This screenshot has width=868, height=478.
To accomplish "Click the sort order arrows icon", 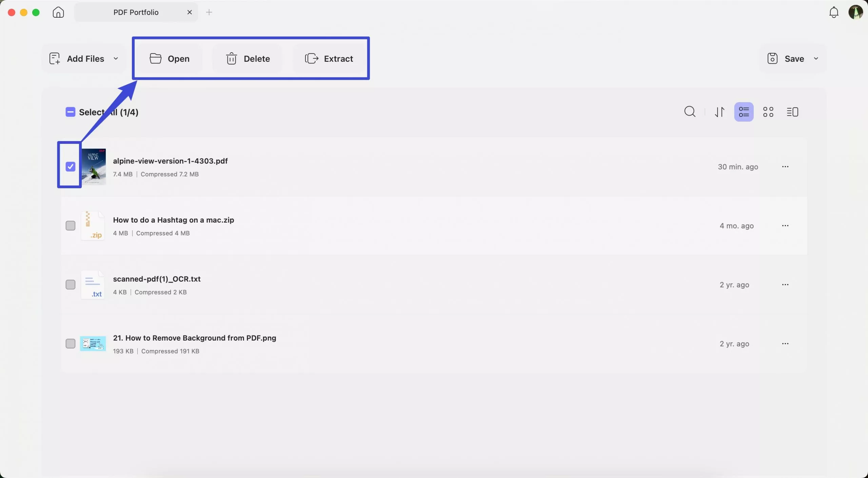I will 719,112.
